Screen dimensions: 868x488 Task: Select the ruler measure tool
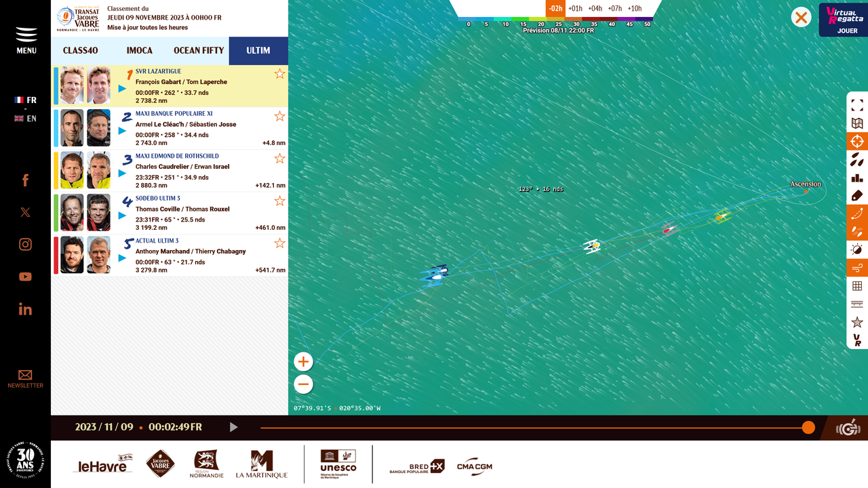pyautogui.click(x=857, y=304)
